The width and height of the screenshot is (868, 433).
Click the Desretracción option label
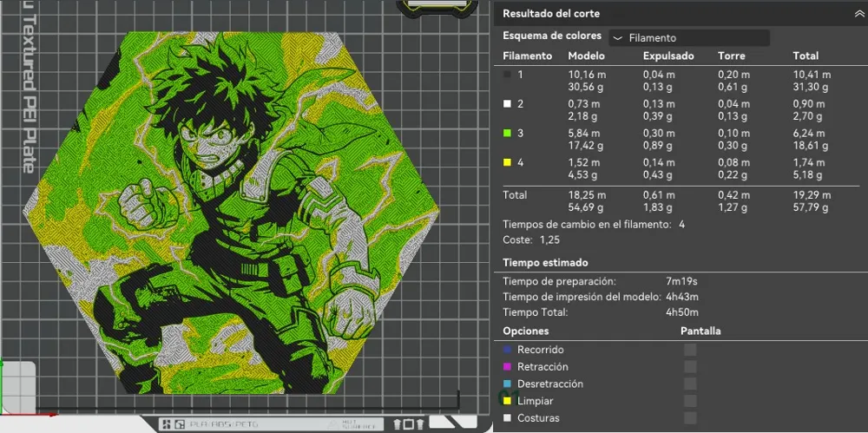tap(550, 384)
